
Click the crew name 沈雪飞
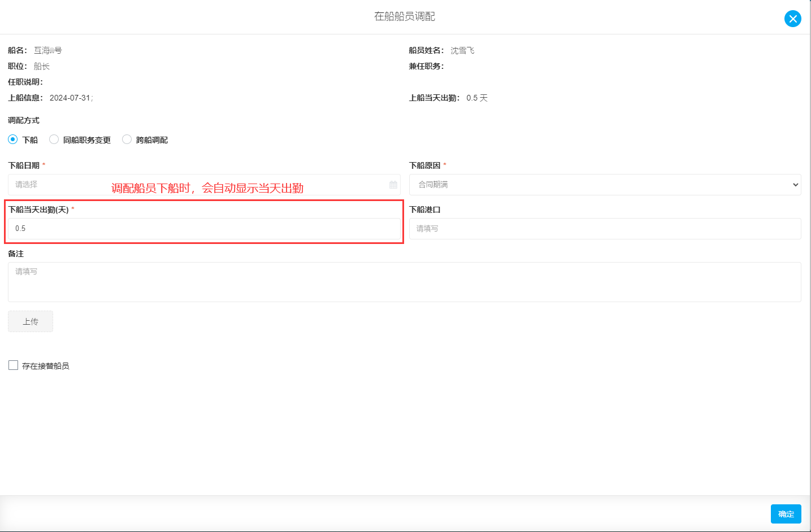pos(462,50)
